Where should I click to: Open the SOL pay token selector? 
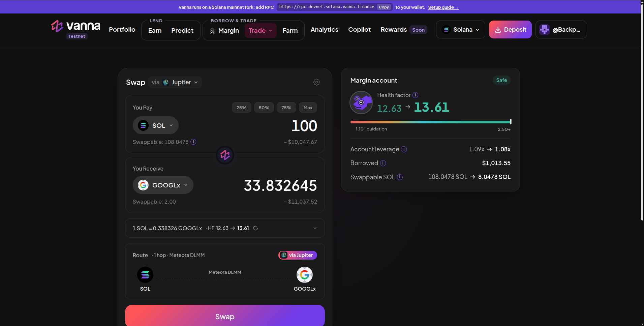click(x=156, y=125)
